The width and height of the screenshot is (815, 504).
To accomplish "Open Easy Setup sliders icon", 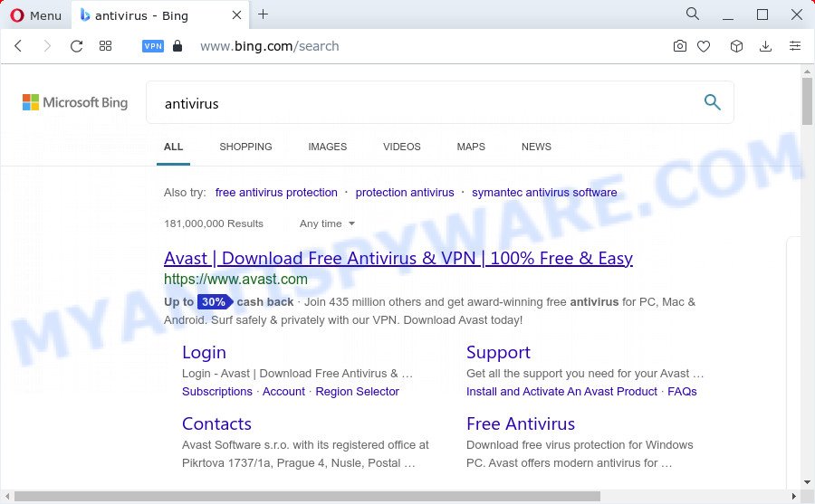I will (x=795, y=46).
